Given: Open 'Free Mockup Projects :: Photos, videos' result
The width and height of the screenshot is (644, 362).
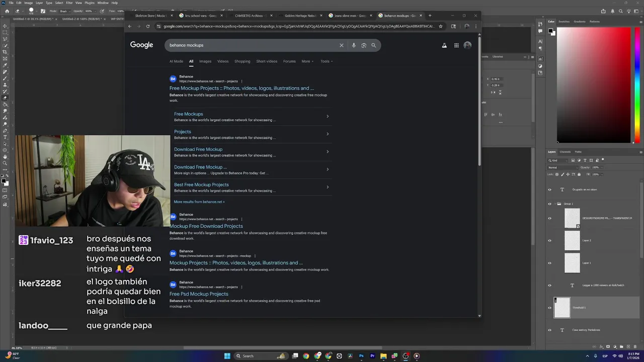Looking at the screenshot, I should tap(242, 88).
